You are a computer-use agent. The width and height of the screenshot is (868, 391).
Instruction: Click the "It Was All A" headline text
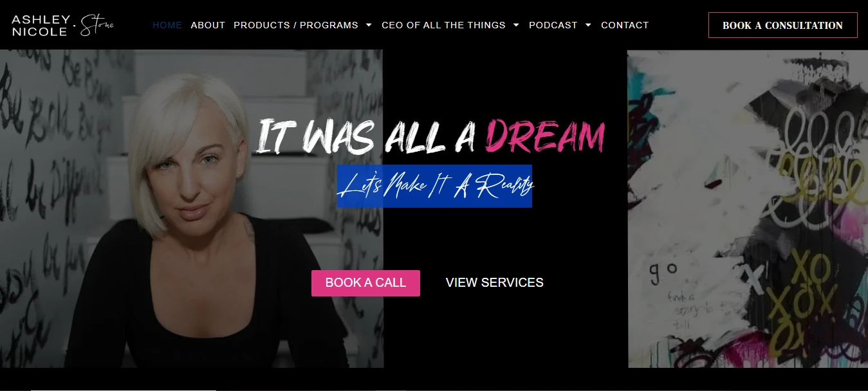coord(367,136)
